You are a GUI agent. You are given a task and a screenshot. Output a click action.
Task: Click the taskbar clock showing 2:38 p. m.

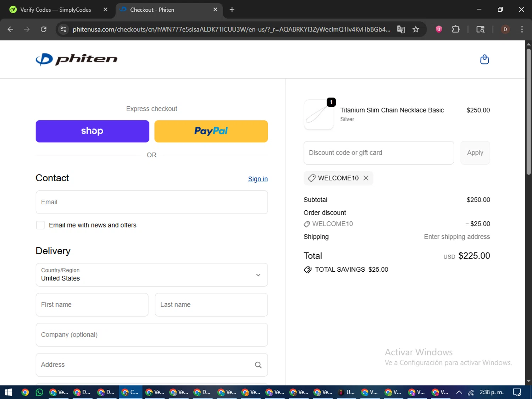(492, 392)
